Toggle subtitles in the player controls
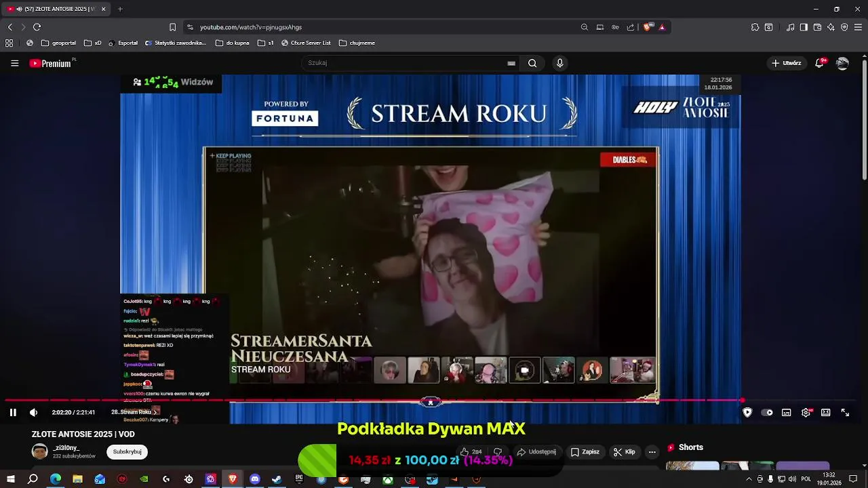 pyautogui.click(x=787, y=412)
